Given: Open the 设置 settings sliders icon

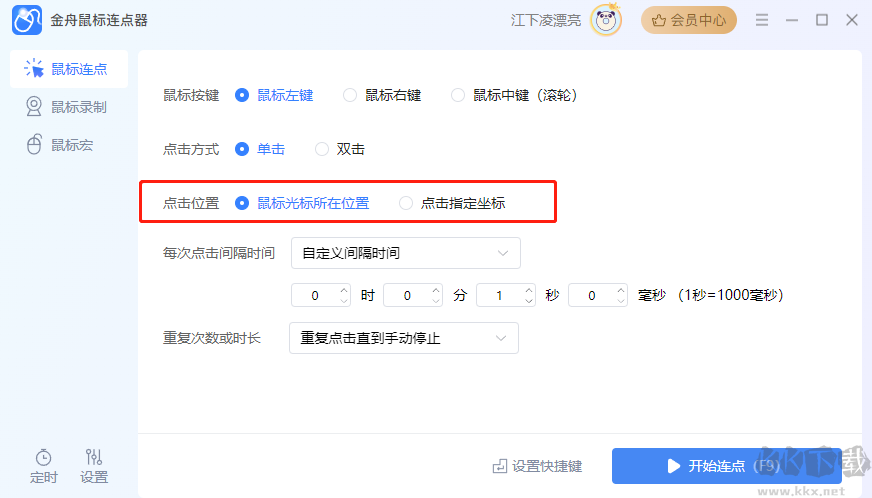Looking at the screenshot, I should pos(93,457).
